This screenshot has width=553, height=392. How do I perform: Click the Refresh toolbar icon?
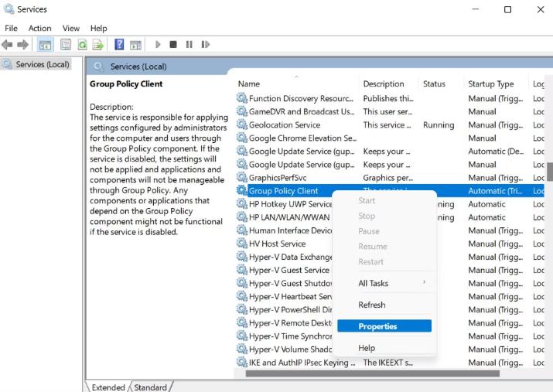(82, 44)
